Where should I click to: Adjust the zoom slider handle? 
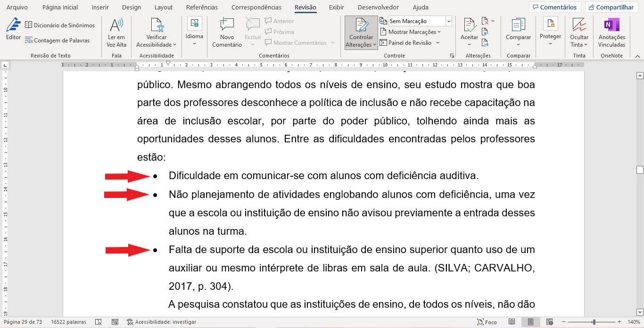594,322
